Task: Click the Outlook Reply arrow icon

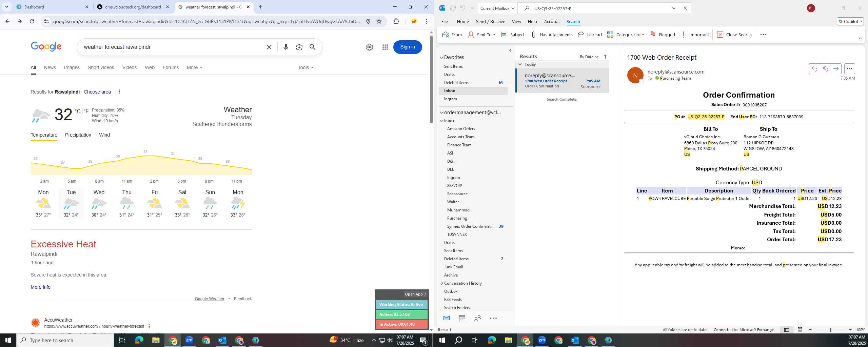Action: pyautogui.click(x=814, y=69)
